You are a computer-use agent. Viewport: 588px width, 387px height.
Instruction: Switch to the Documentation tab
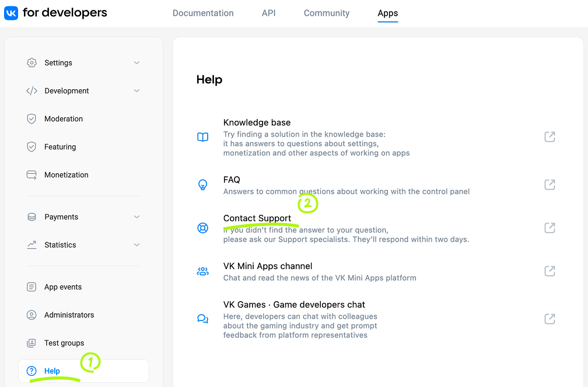pos(203,13)
